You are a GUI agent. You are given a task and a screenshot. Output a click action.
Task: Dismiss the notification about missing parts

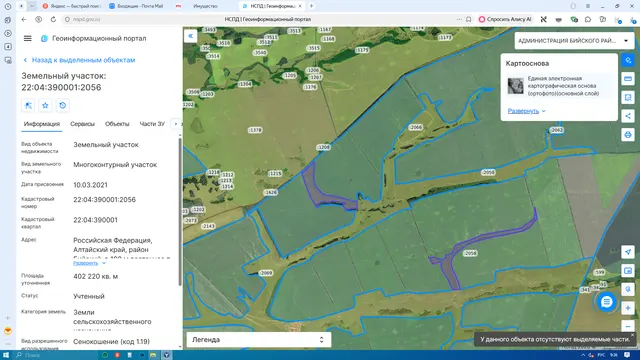pos(632,335)
